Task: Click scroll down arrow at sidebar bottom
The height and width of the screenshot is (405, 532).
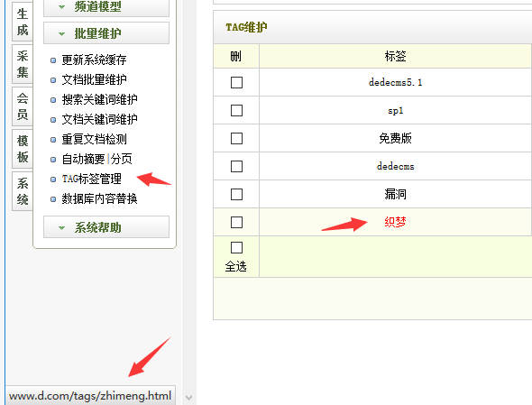Action: pyautogui.click(x=189, y=397)
